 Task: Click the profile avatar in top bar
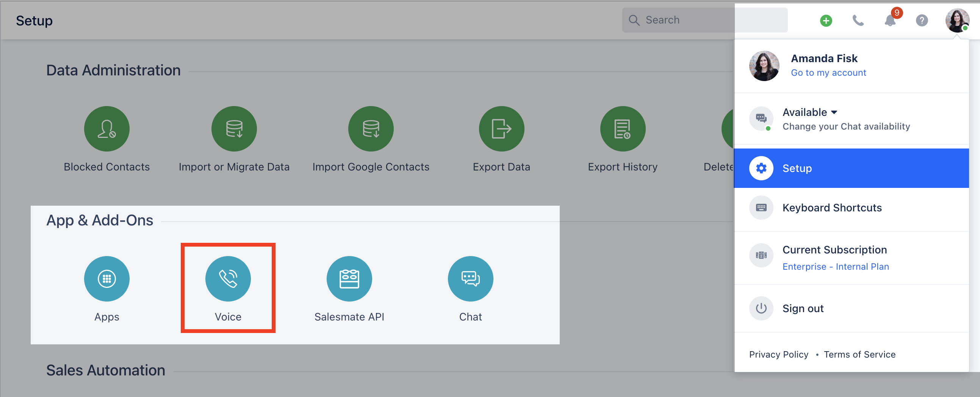pyautogui.click(x=957, y=20)
